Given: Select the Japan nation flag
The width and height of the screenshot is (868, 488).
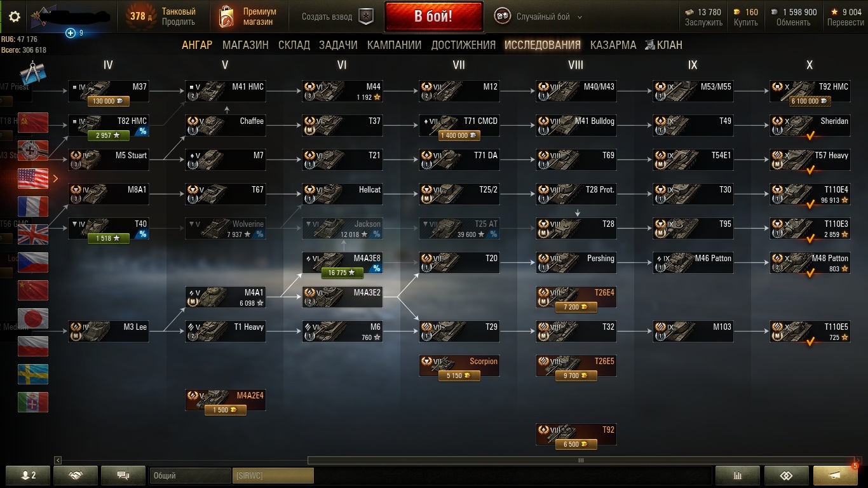Looking at the screenshot, I should coord(33,318).
